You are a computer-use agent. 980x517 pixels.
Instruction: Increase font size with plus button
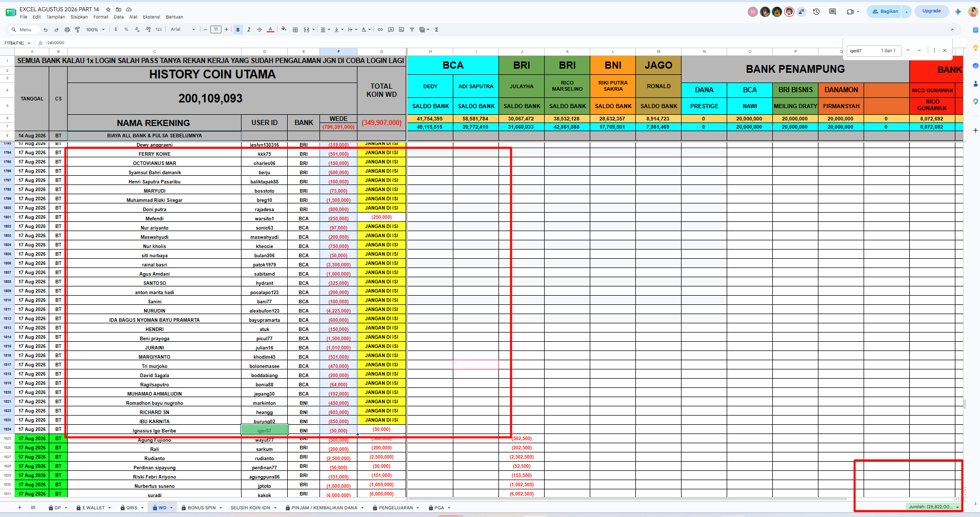coord(226,30)
